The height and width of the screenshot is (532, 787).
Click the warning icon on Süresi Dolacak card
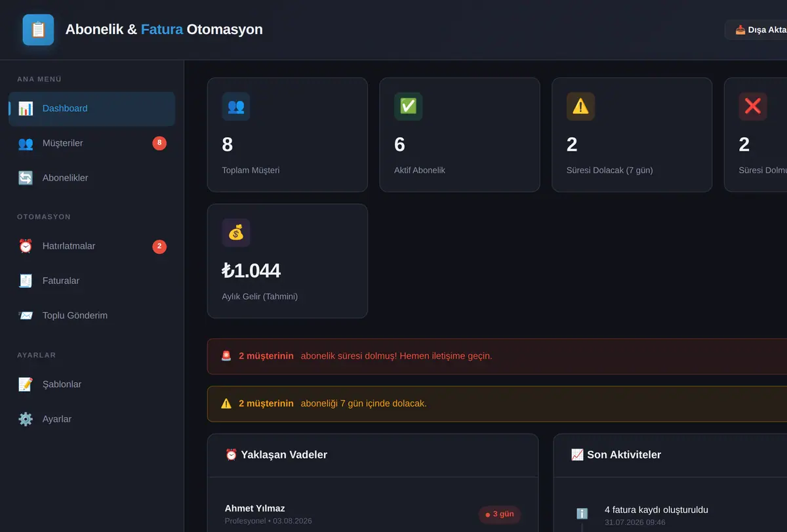click(580, 106)
